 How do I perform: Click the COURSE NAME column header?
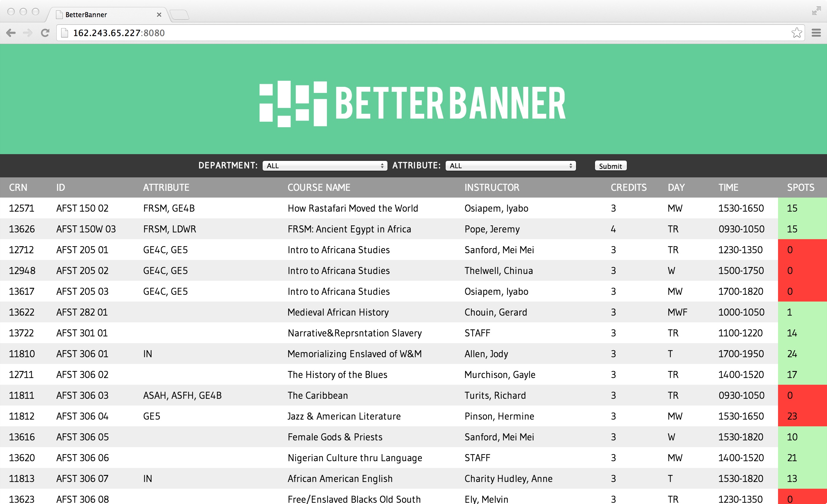(319, 187)
